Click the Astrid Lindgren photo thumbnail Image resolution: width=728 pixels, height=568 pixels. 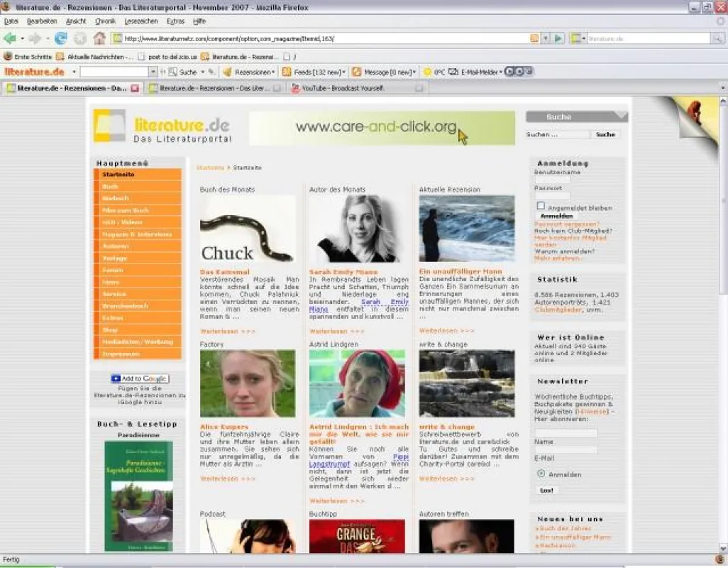pos(357,383)
